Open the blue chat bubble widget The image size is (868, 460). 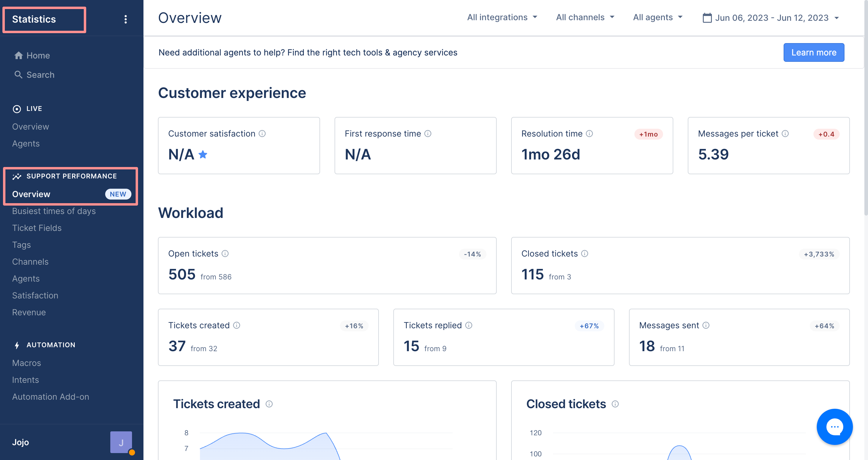tap(834, 427)
